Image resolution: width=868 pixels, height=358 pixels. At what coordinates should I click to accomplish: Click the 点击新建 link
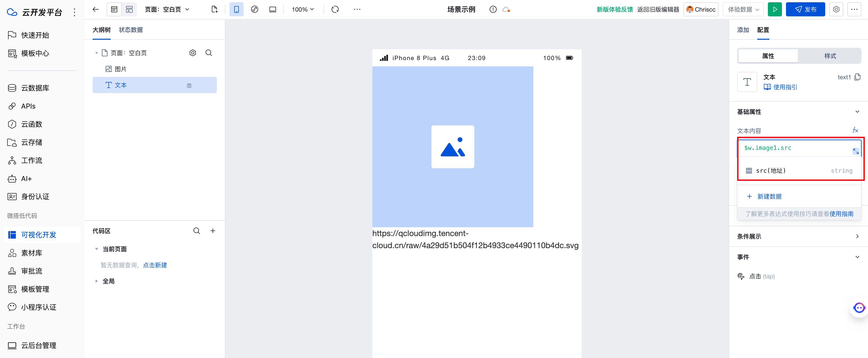155,265
